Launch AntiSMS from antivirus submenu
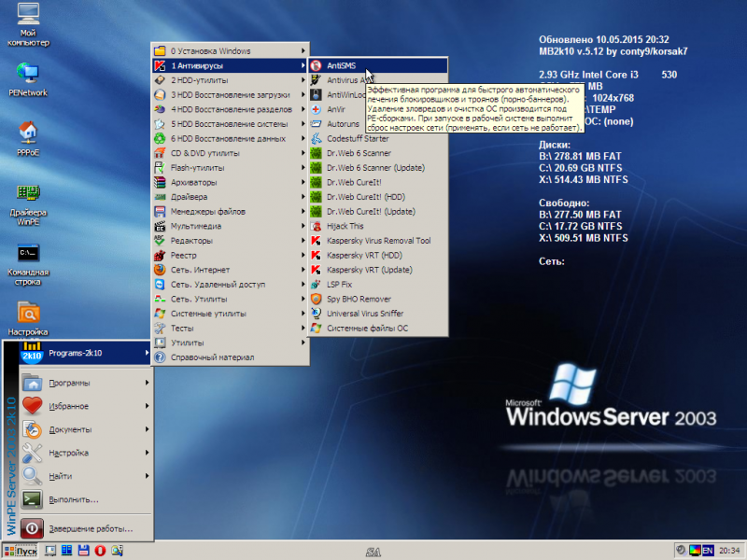747x560 pixels. 378,65
